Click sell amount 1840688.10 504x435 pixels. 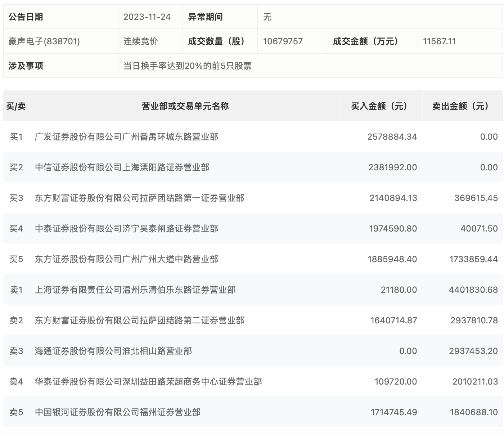click(474, 412)
